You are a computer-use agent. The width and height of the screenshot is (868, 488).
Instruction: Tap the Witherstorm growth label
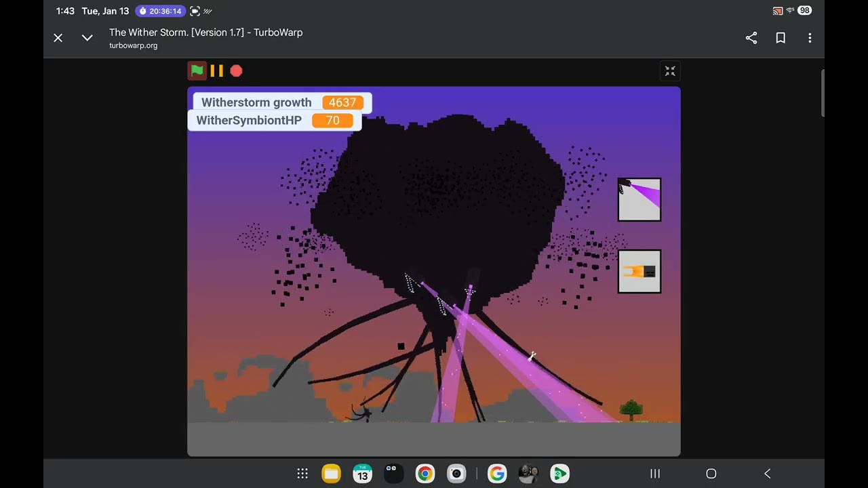point(256,102)
